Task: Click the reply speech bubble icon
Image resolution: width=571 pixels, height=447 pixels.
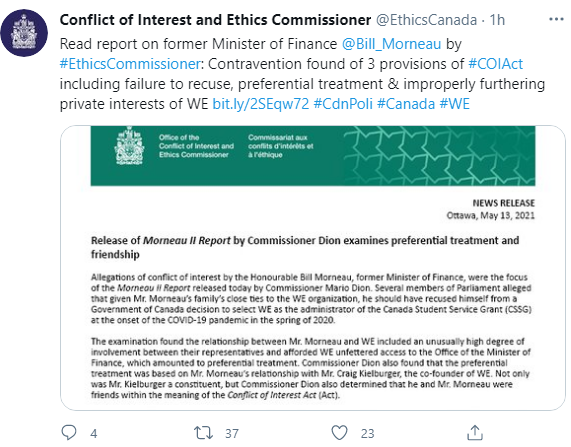Action: (x=68, y=432)
